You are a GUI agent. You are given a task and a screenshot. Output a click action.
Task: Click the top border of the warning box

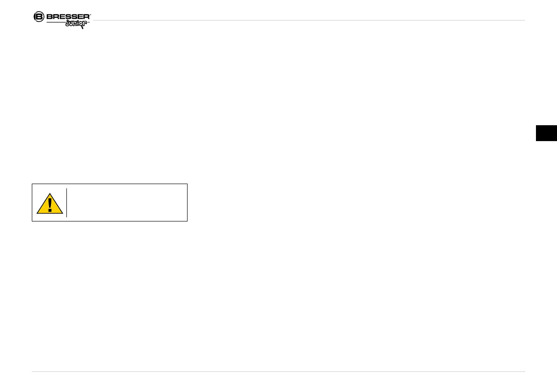point(109,184)
